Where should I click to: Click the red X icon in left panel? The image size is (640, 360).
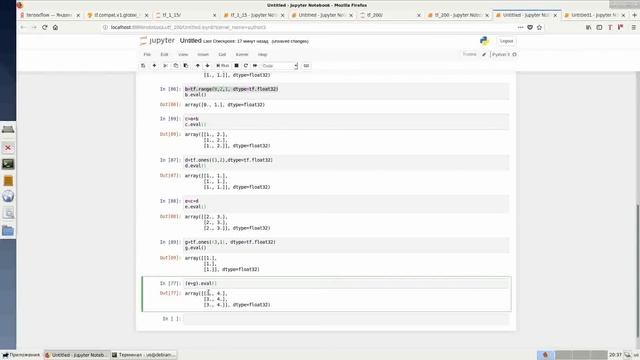pyautogui.click(x=8, y=148)
